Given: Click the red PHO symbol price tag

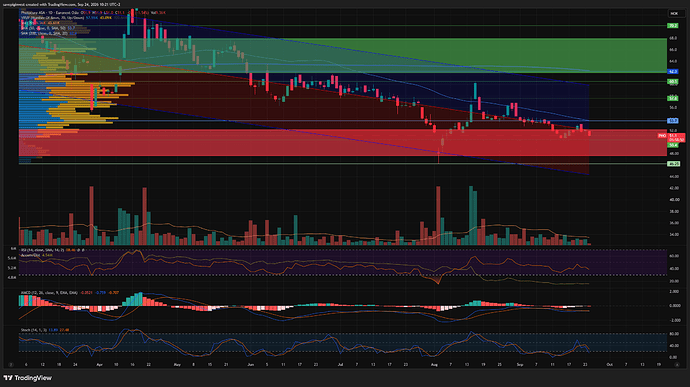Looking at the screenshot, I should click(x=662, y=136).
